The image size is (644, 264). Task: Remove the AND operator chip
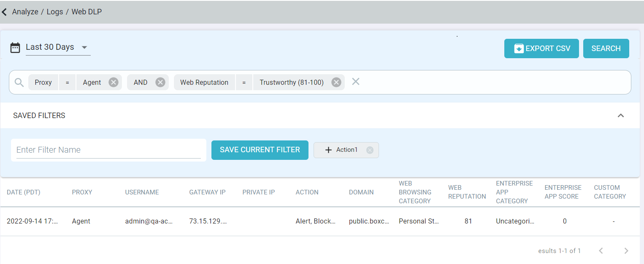click(160, 83)
